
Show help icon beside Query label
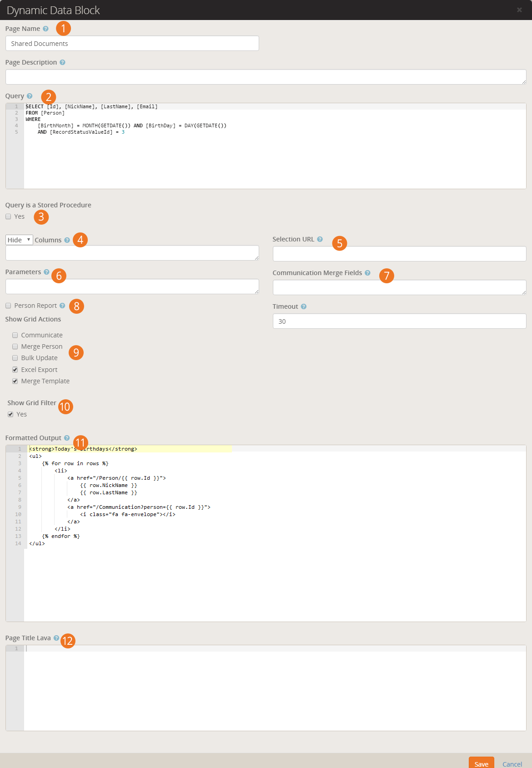[30, 96]
